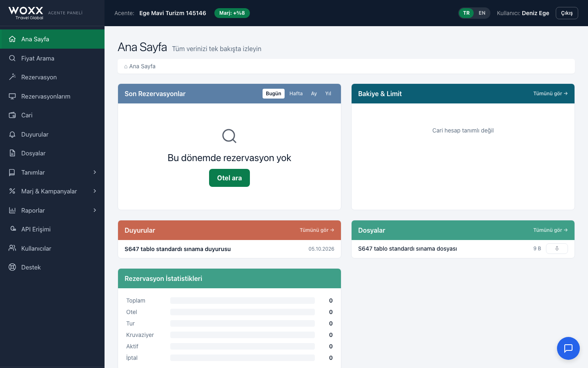Click the WOXX Travel Global logo
The width and height of the screenshot is (588, 368).
click(x=26, y=13)
